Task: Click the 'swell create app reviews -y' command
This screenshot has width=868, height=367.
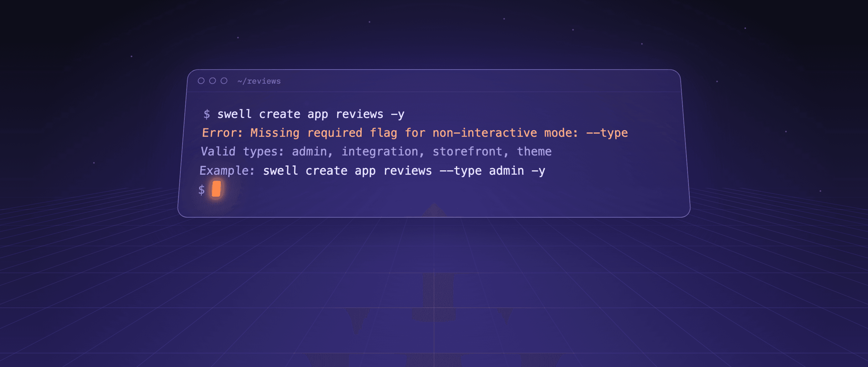Action: click(x=311, y=114)
